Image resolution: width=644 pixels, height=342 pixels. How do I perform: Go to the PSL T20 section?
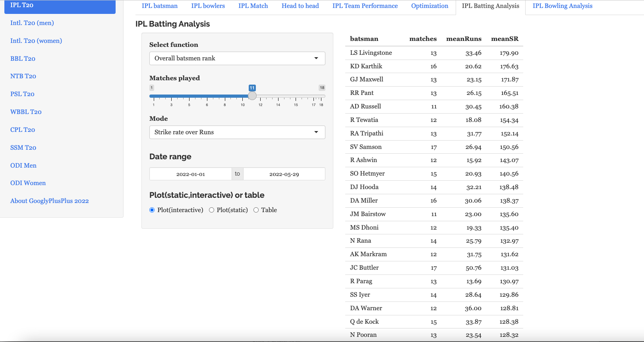tap(22, 94)
